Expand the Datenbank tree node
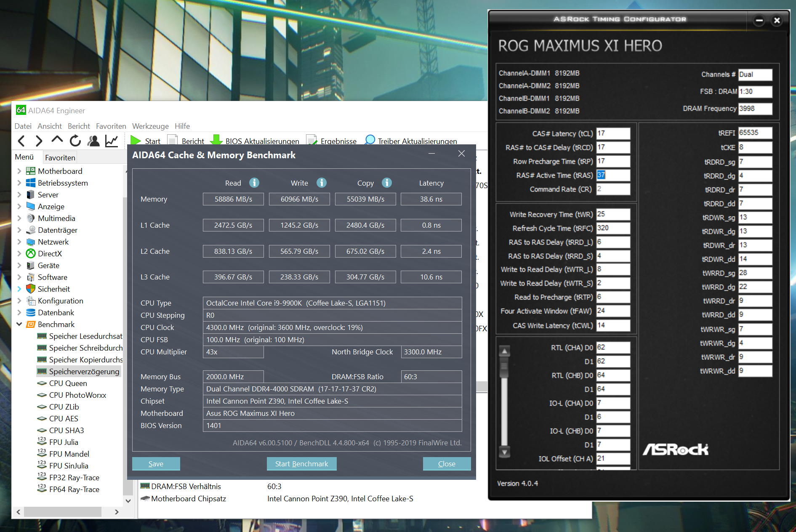This screenshot has width=796, height=532. [19, 313]
